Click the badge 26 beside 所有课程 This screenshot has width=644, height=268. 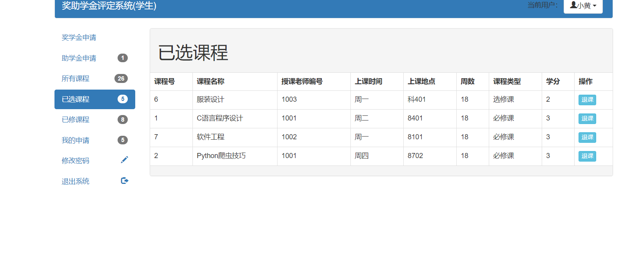coord(121,79)
